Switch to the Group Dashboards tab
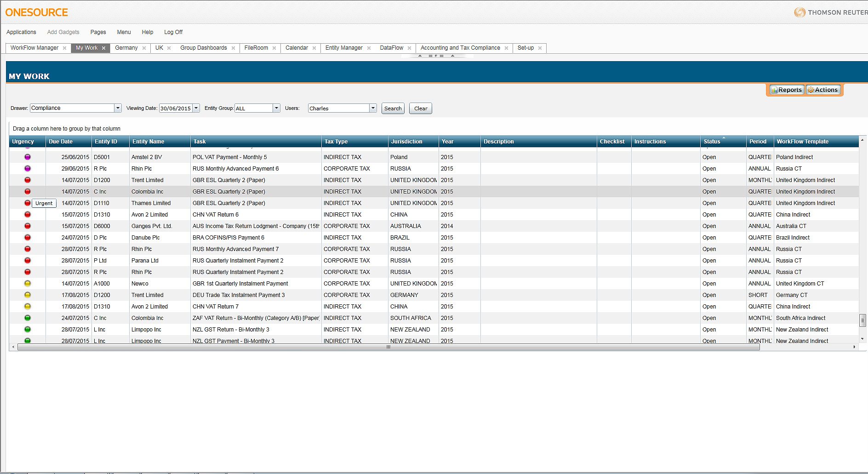The width and height of the screenshot is (868, 474). click(204, 48)
